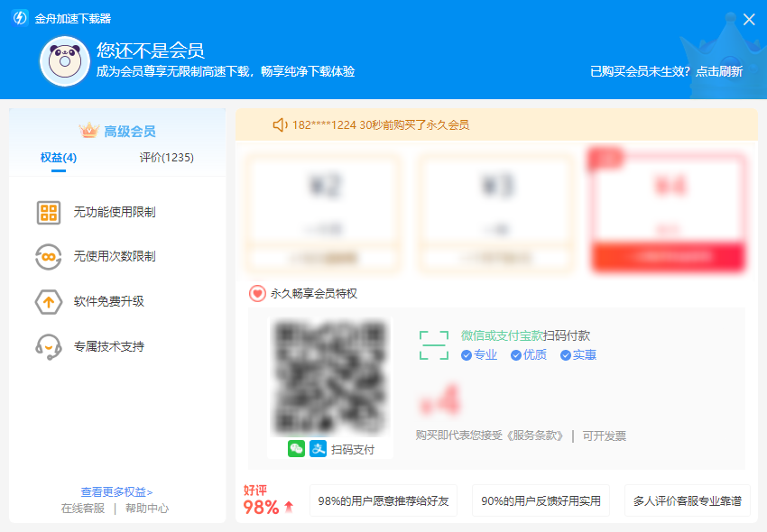Select the middle blurred price plan card

pos(496,213)
